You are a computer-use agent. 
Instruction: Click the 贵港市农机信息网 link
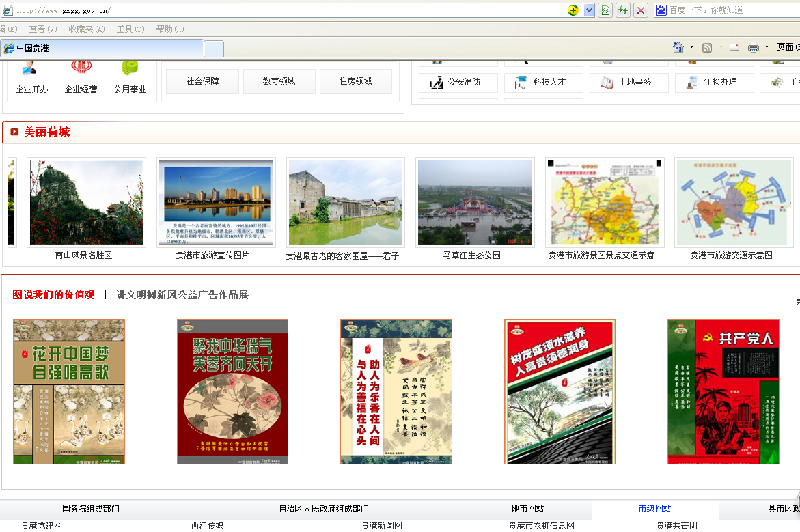[541, 525]
